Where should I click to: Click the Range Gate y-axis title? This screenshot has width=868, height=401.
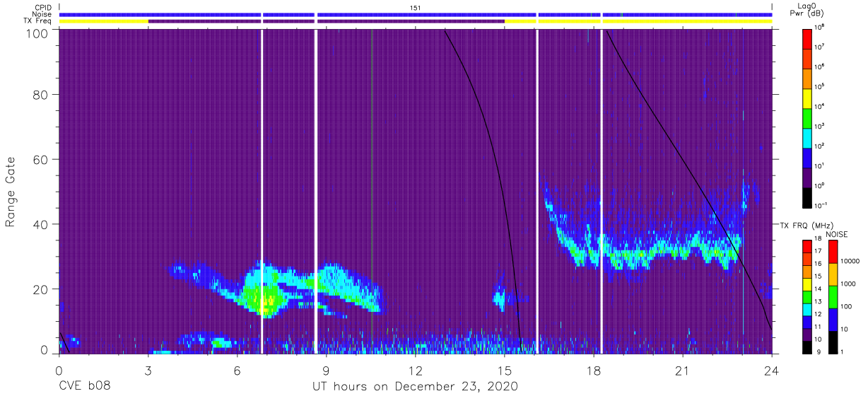click(11, 192)
